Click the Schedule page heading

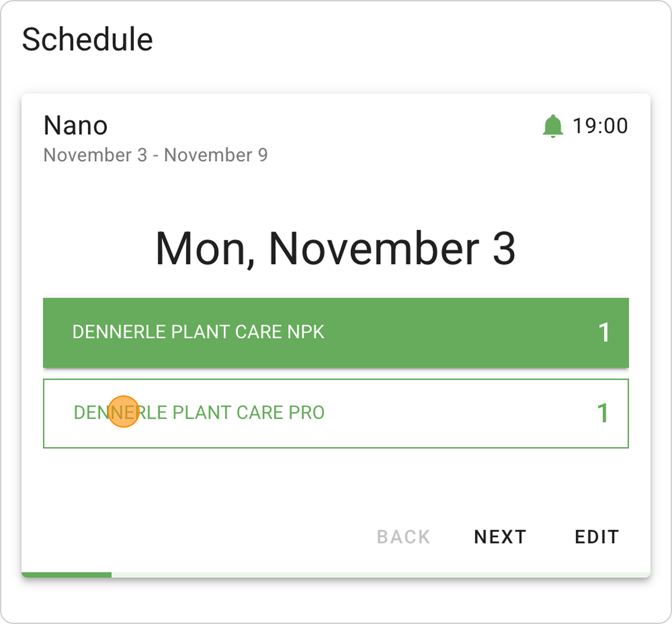pyautogui.click(x=87, y=40)
